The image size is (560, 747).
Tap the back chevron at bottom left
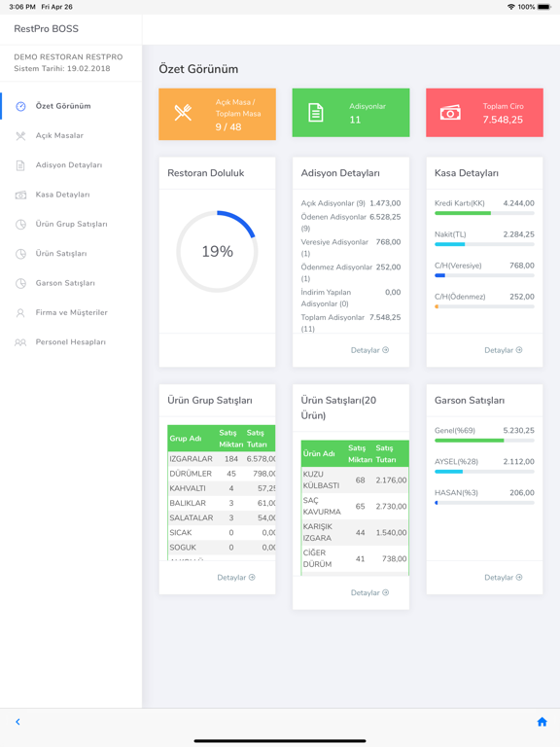point(17,722)
